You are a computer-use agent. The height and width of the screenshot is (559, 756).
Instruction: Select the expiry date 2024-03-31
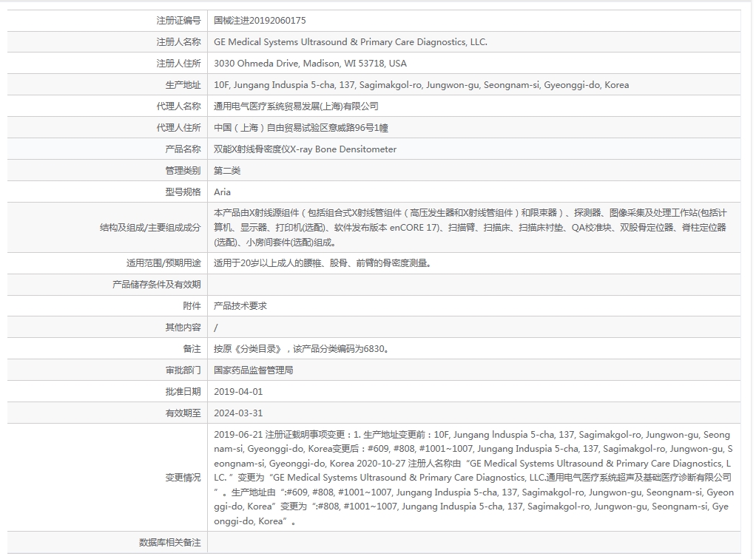238,413
